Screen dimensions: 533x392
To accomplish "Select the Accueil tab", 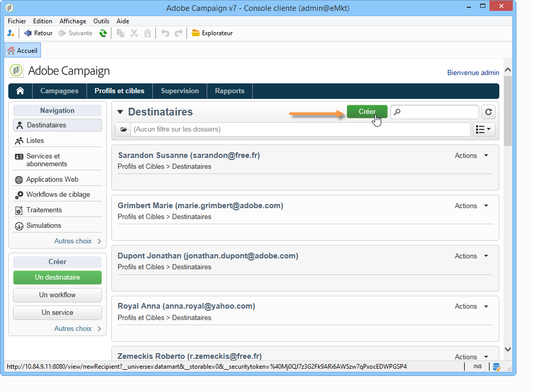I will pos(23,50).
